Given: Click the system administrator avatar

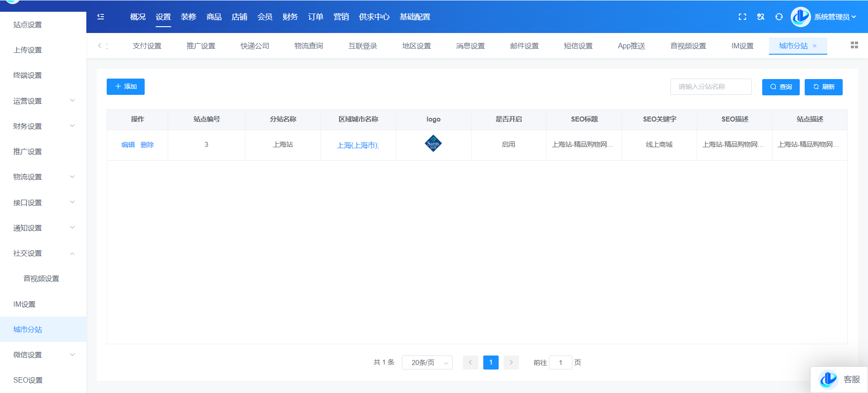Looking at the screenshot, I should pos(801,17).
